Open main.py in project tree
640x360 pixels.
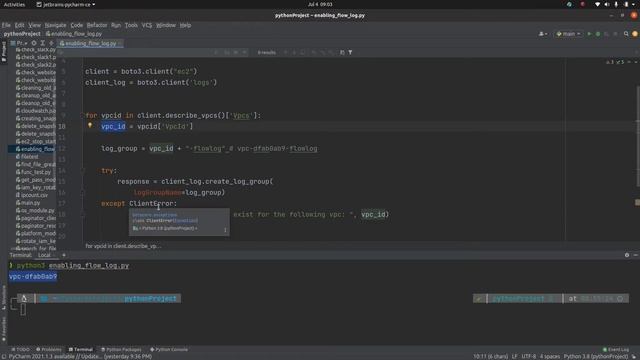click(x=28, y=202)
